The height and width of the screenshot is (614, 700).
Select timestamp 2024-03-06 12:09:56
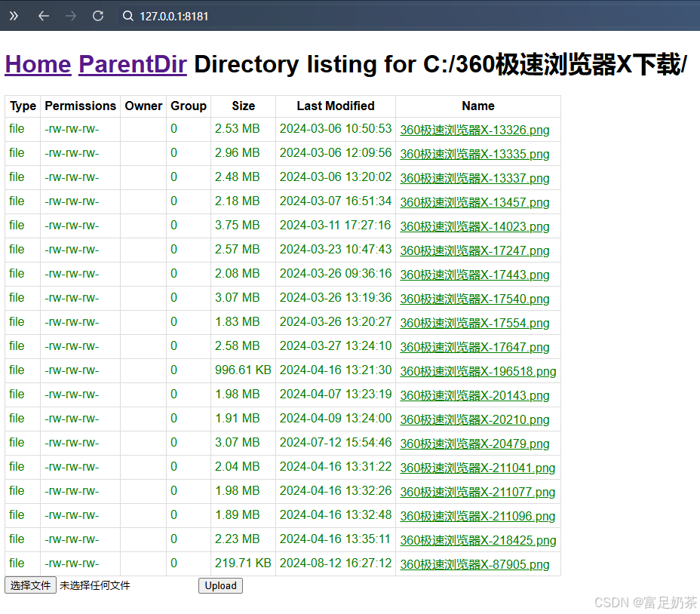click(336, 152)
